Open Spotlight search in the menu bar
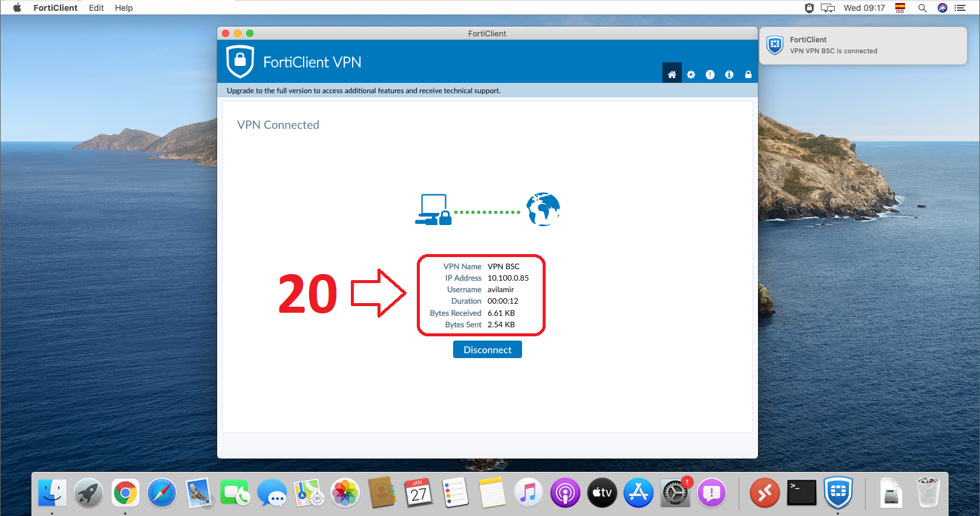 pyautogui.click(x=922, y=8)
